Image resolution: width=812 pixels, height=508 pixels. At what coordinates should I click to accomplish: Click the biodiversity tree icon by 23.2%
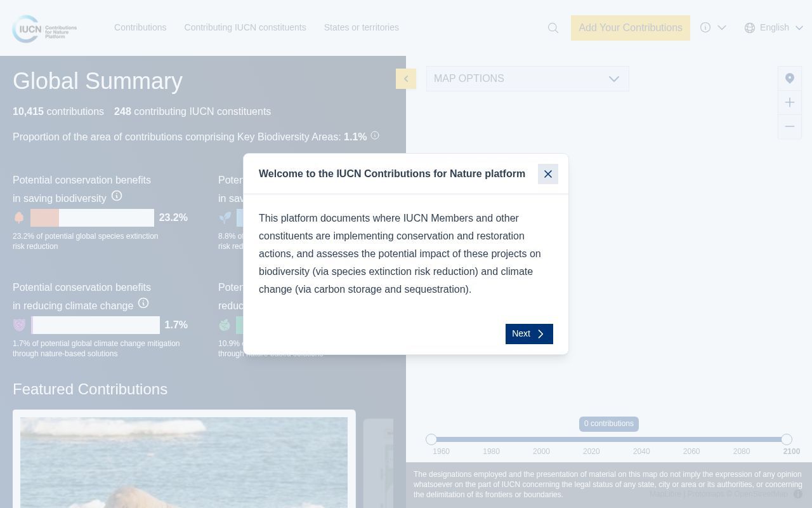point(19,218)
